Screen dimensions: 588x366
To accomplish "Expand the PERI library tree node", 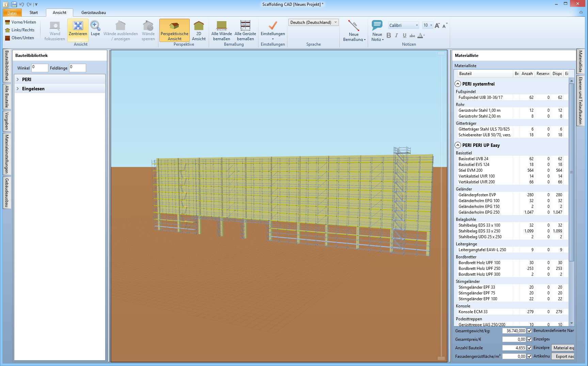I will 18,79.
